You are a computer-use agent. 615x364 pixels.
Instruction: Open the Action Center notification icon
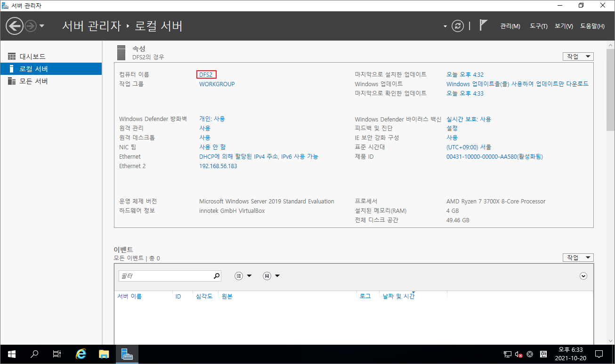tap(599, 354)
